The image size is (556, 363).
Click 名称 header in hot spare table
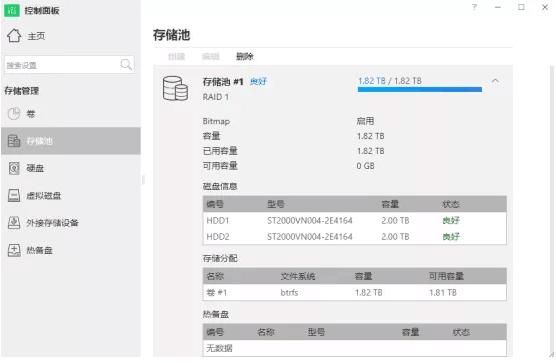(x=266, y=332)
